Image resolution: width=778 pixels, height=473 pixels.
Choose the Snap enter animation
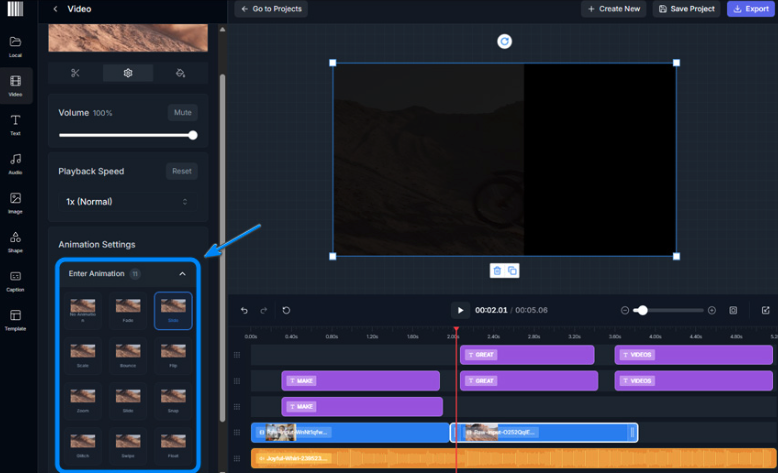173,401
